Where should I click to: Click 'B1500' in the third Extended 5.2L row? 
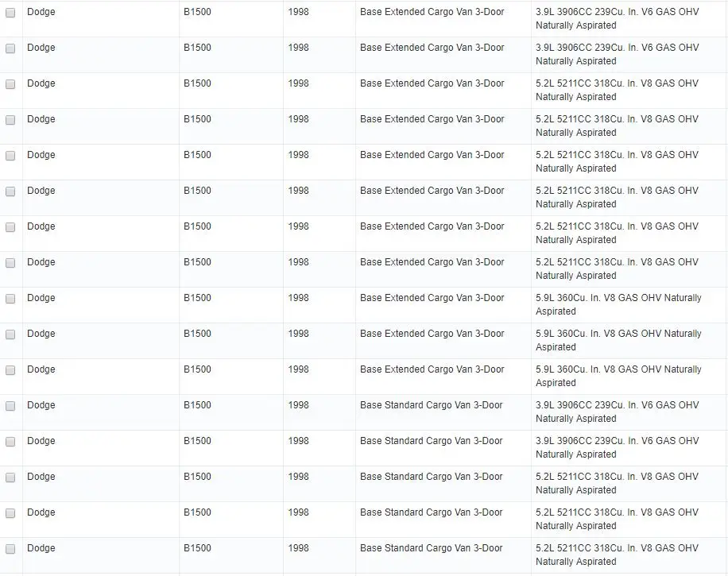click(197, 155)
